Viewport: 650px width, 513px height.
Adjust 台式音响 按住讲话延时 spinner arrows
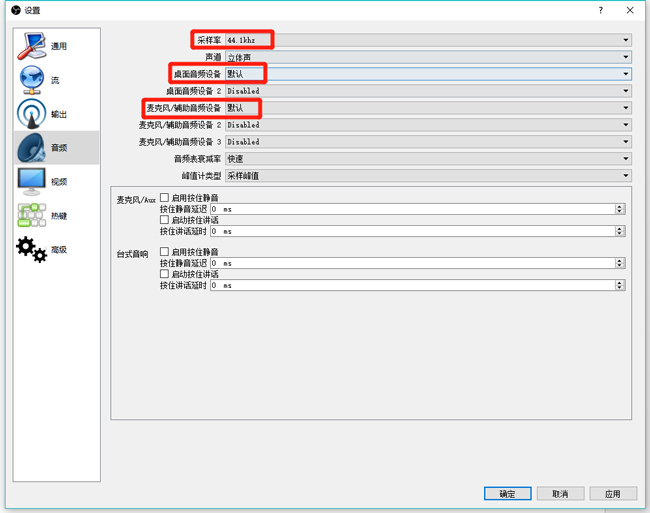pyautogui.click(x=620, y=286)
